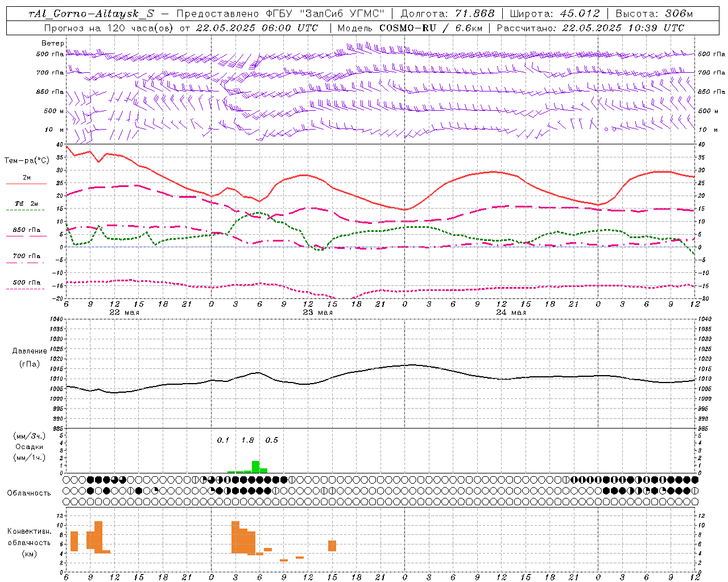Select the text "Предоставлено ФГБУ ЗапСиб УГМС"
The height and width of the screenshot is (582, 728).
point(281,14)
